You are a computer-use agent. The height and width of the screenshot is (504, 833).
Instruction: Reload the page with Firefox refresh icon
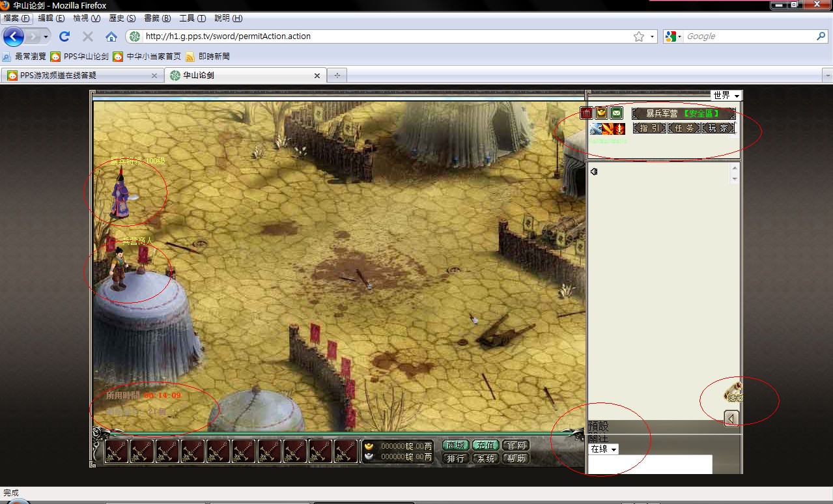[64, 36]
